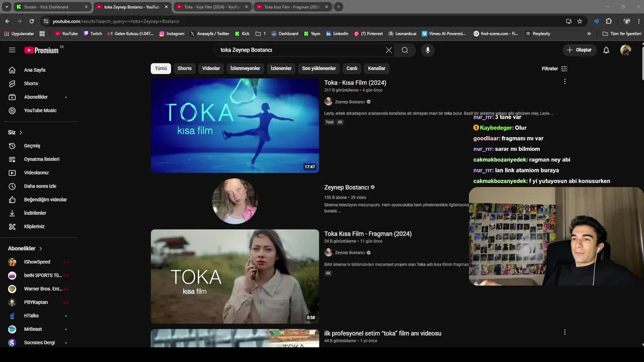Open a new browser tab
The image size is (644, 362).
(339, 7)
